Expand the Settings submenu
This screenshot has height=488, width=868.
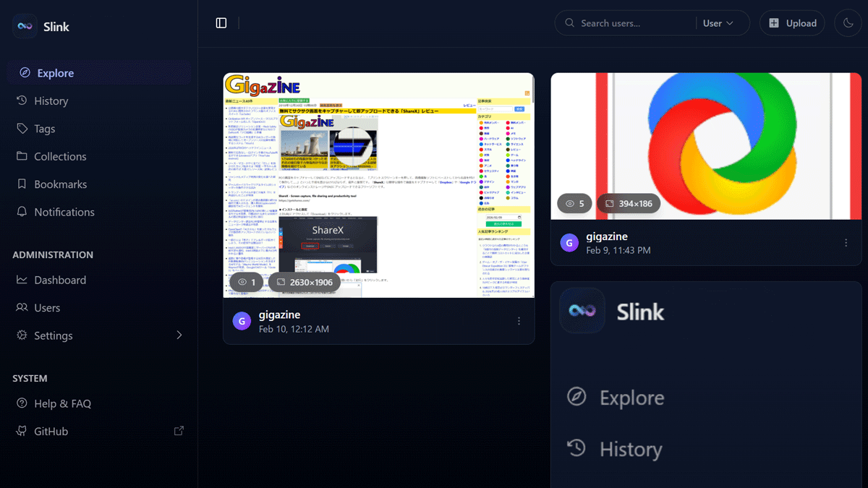[179, 335]
